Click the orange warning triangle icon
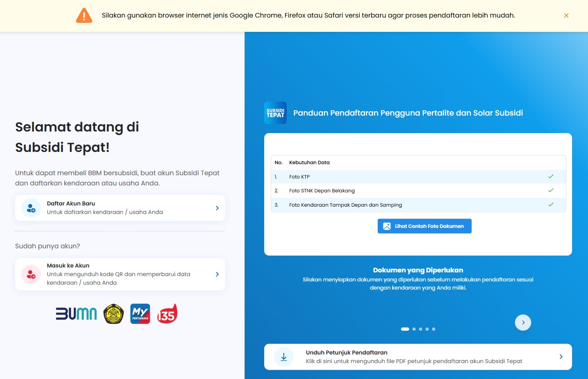The image size is (588, 379). (84, 16)
